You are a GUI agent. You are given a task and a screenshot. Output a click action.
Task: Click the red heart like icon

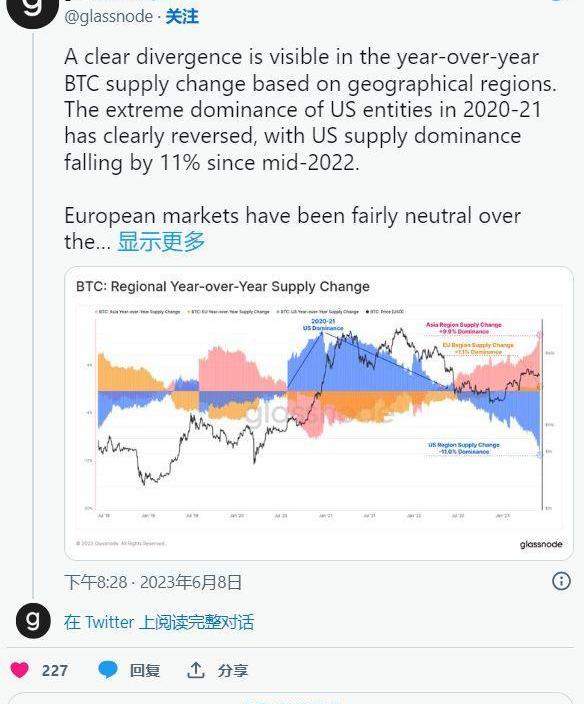19,670
